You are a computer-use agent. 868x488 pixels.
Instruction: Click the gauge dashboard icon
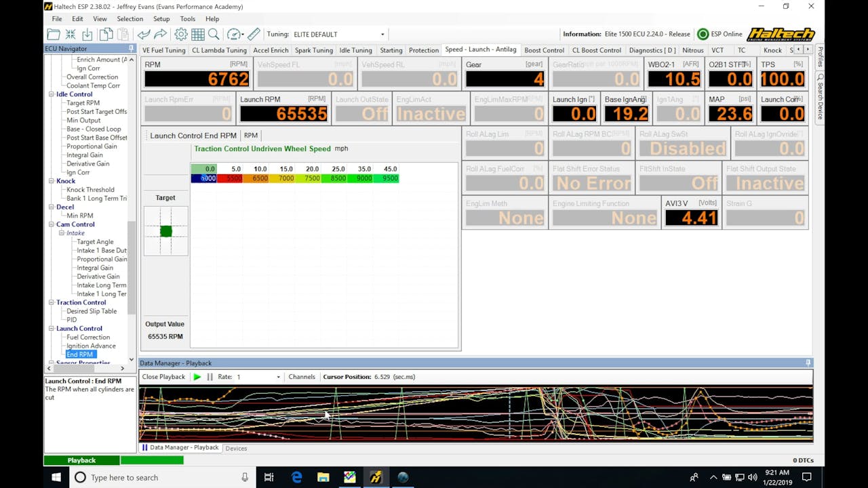235,33
